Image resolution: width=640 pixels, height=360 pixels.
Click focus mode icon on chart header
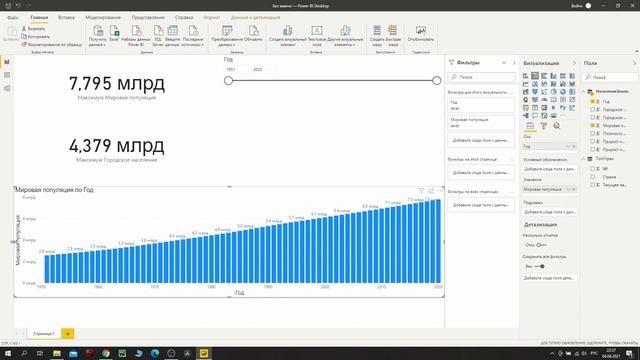(431, 191)
